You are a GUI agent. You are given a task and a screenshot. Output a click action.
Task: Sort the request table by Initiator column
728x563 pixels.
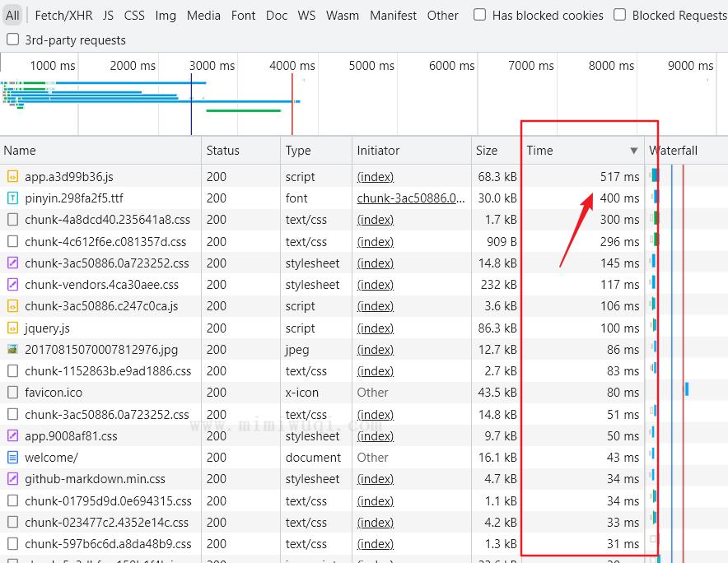coord(412,151)
